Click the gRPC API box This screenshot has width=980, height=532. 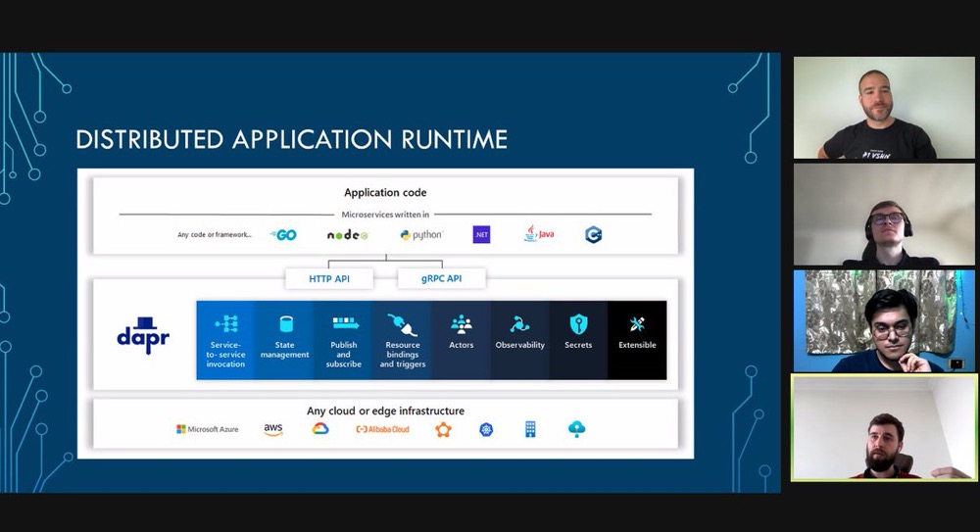tap(441, 279)
